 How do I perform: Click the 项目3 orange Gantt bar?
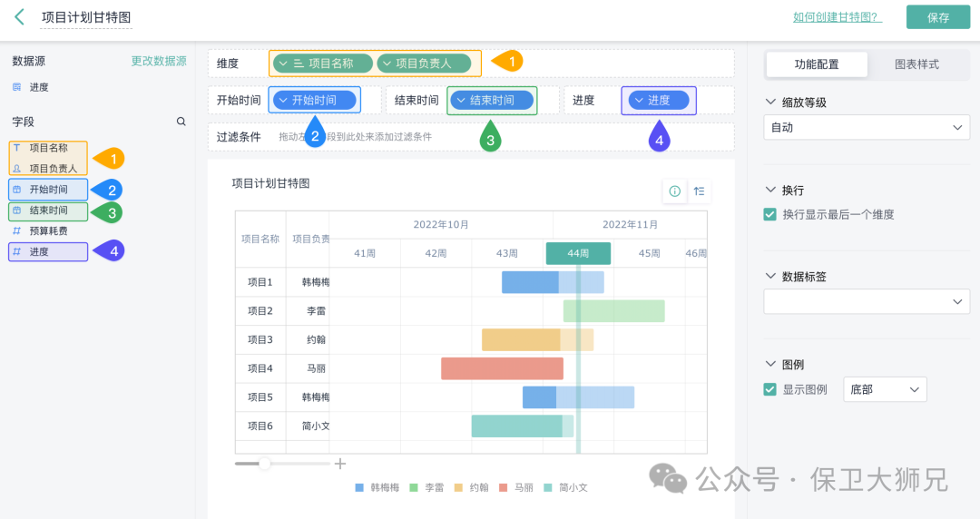[537, 339]
